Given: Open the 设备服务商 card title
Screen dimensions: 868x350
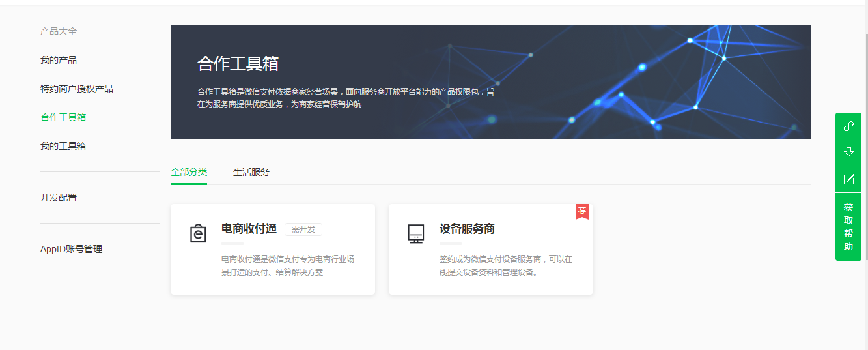Looking at the screenshot, I should (x=467, y=229).
